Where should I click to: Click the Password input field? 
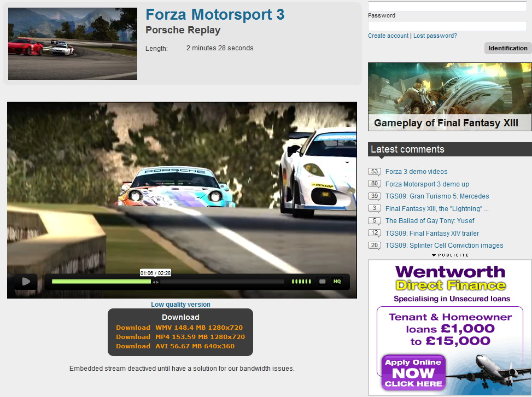(447, 26)
